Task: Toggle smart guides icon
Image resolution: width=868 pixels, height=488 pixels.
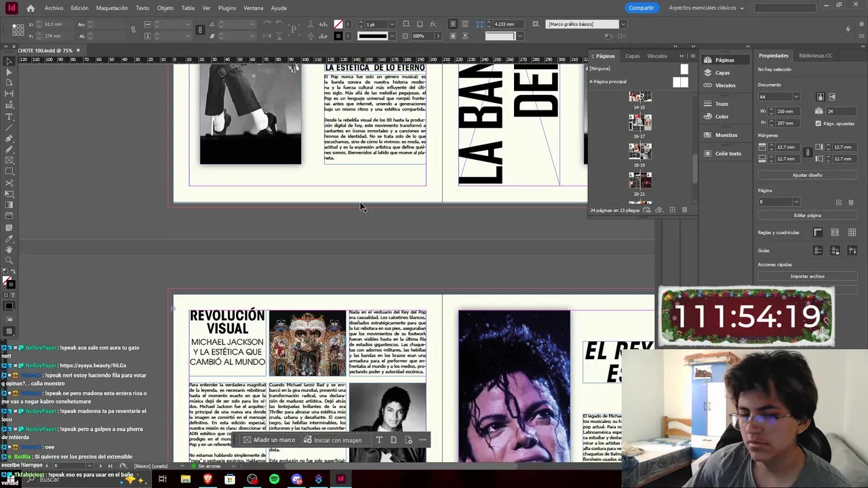Action: click(852, 251)
